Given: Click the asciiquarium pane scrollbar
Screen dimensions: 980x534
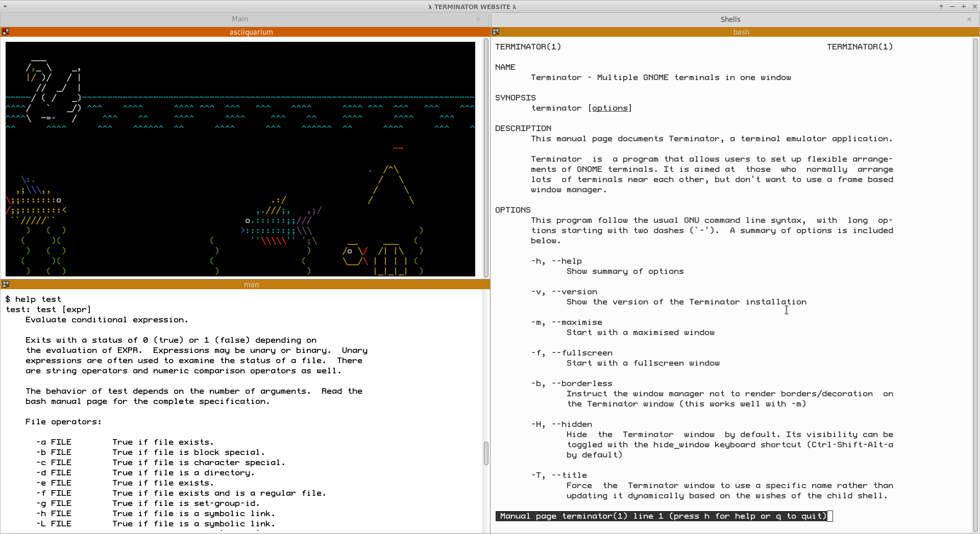Looking at the screenshot, I should coord(486,158).
